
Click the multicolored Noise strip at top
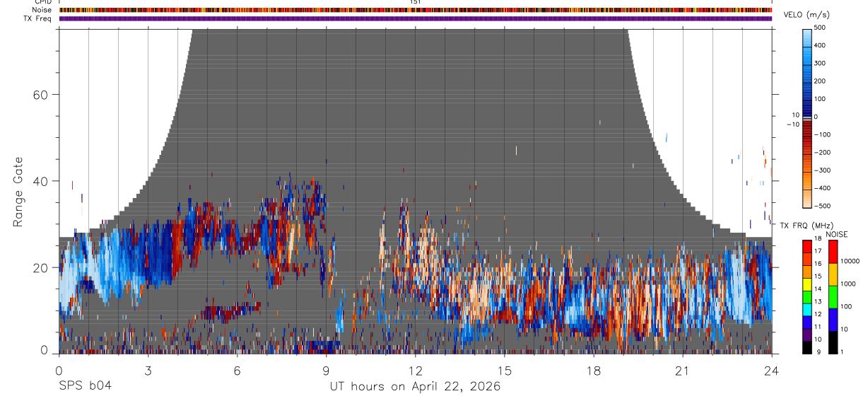coord(416,10)
